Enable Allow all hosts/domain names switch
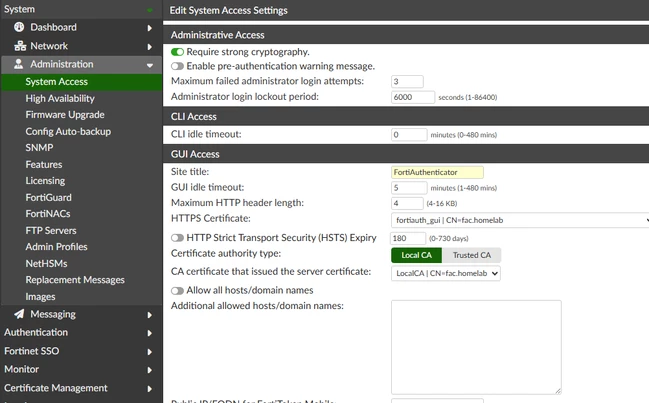 [177, 291]
